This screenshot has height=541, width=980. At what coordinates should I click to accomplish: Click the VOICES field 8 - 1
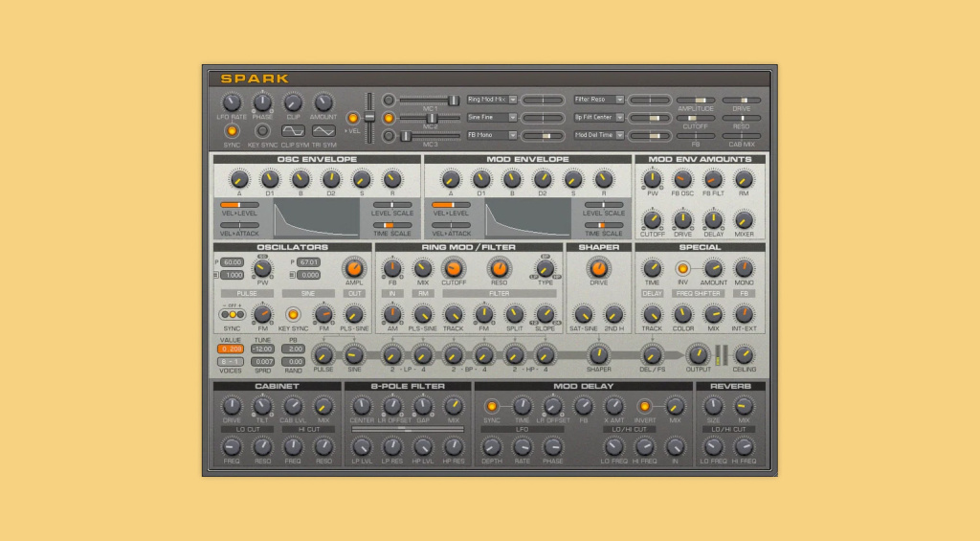point(230,362)
